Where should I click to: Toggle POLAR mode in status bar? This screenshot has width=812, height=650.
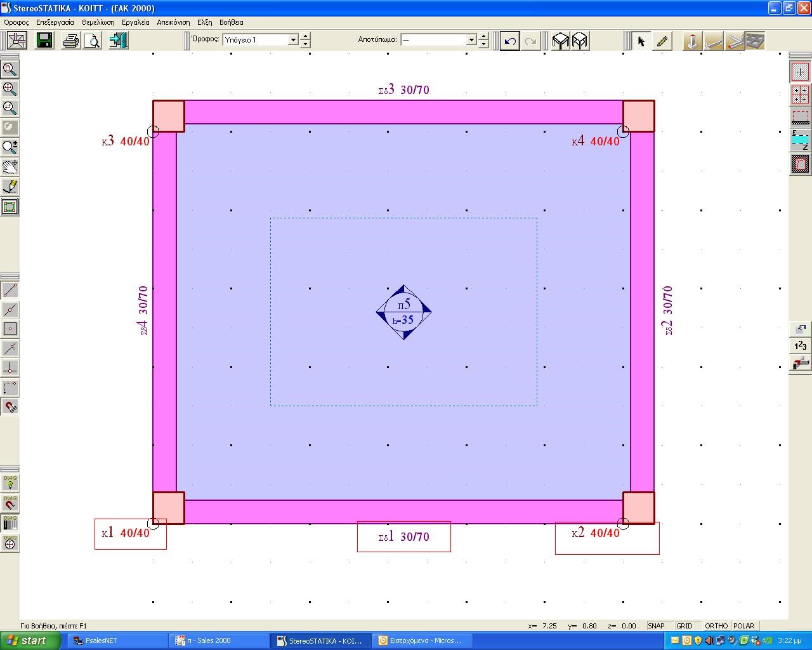point(744,626)
